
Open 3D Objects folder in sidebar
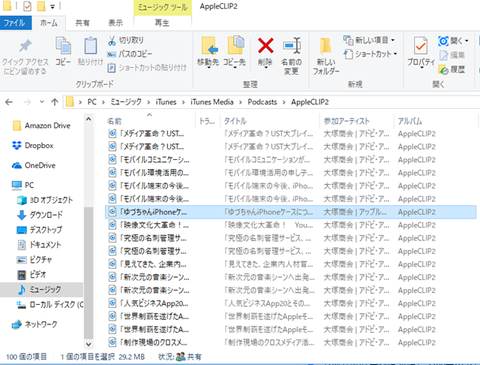45,200
